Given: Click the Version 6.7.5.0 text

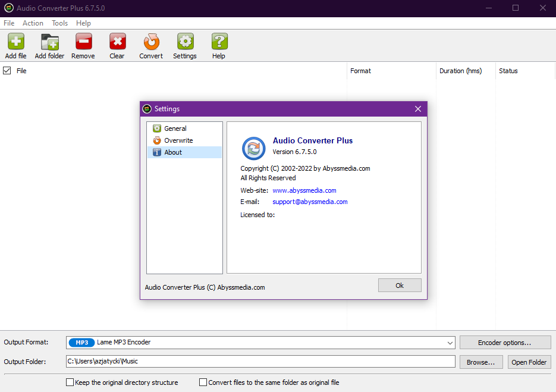Looking at the screenshot, I should 294,152.
